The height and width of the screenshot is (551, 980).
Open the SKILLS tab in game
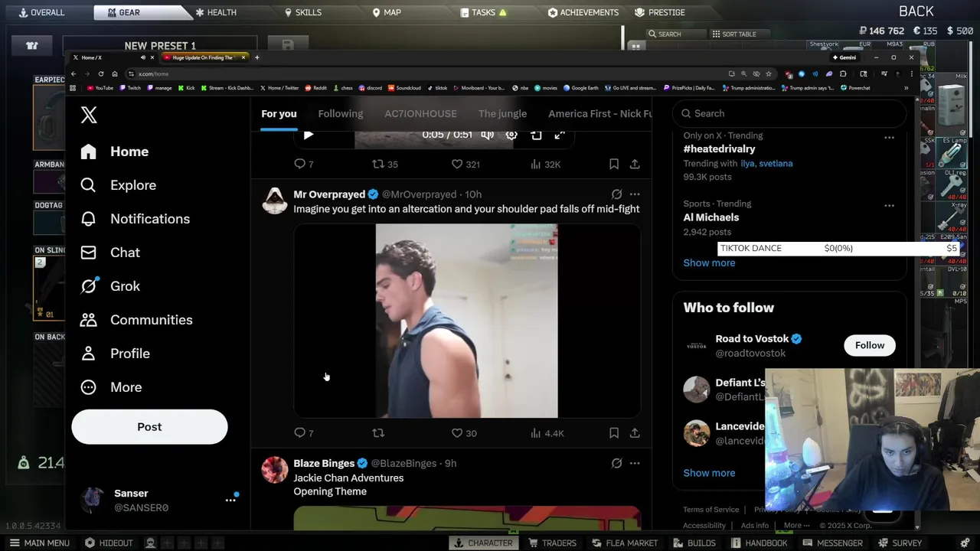[302, 12]
